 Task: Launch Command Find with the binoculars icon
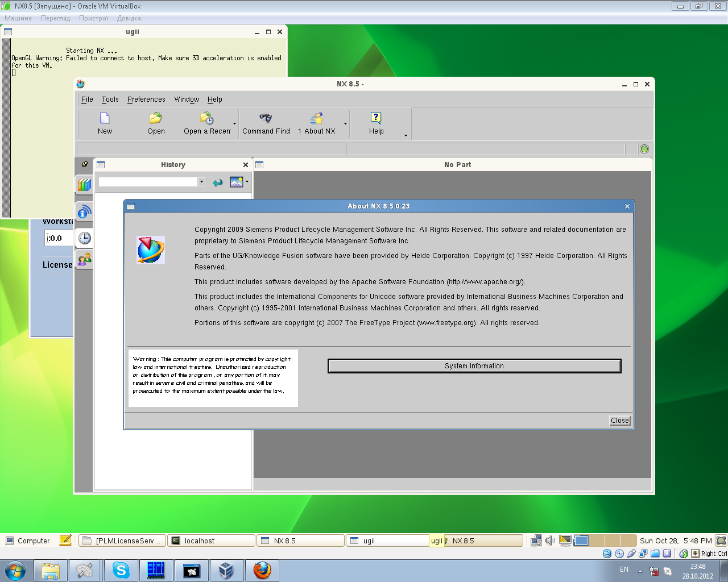point(266,118)
